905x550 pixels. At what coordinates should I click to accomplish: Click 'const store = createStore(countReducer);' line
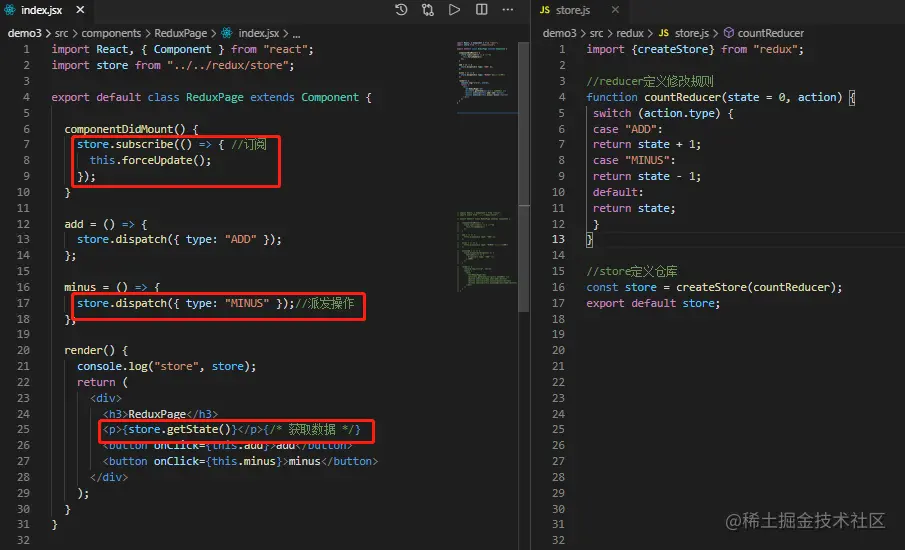click(715, 287)
